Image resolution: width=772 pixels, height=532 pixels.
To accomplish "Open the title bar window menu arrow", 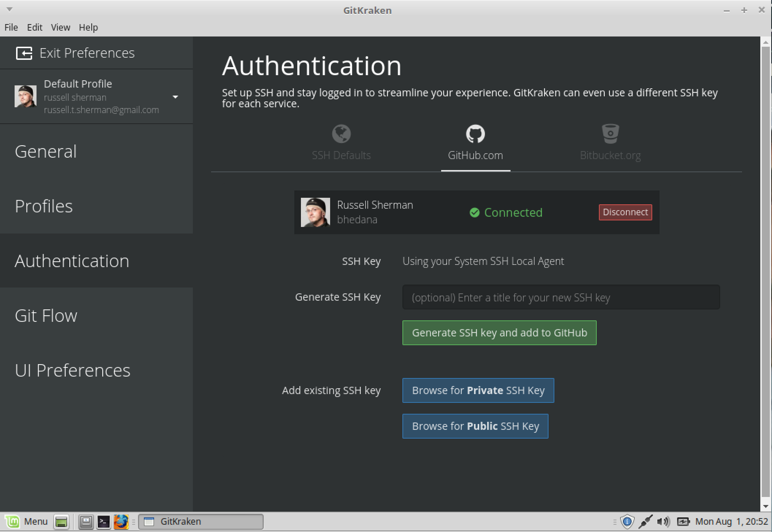I will [9, 9].
